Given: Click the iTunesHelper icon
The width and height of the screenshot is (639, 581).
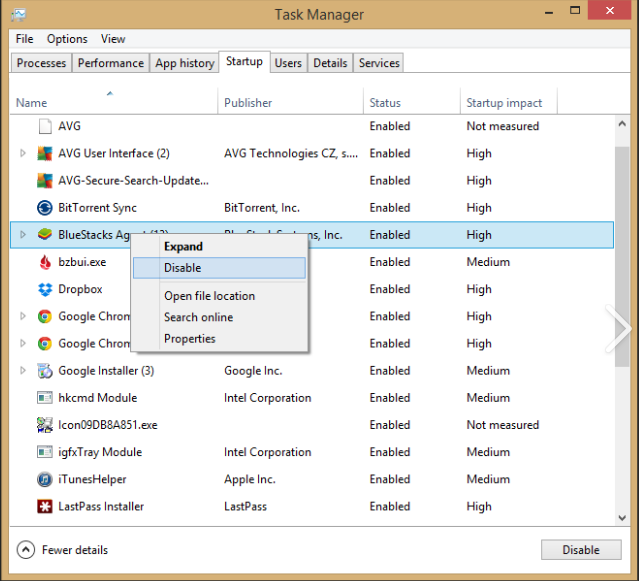Looking at the screenshot, I should coord(44,479).
